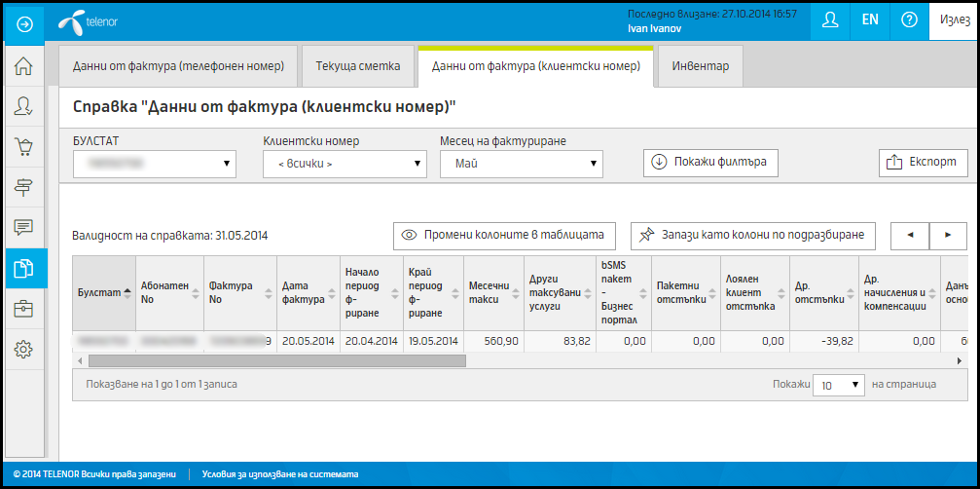This screenshot has width=980, height=489.
Task: Open the help question mark icon
Action: click(909, 20)
